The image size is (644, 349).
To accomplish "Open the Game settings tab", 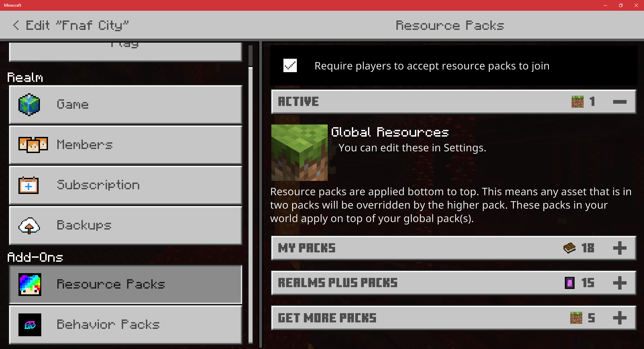I will tap(125, 105).
